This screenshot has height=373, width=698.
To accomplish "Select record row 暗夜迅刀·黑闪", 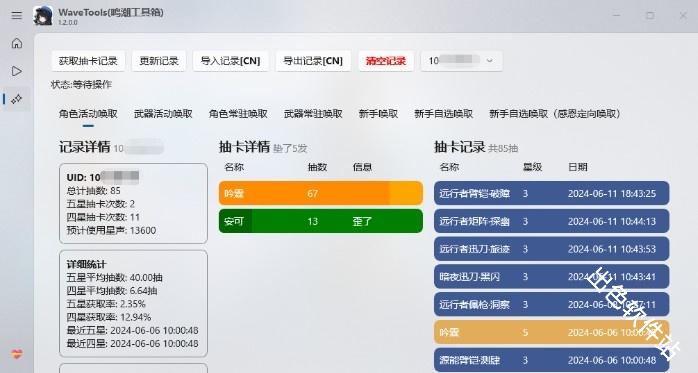I will [552, 276].
